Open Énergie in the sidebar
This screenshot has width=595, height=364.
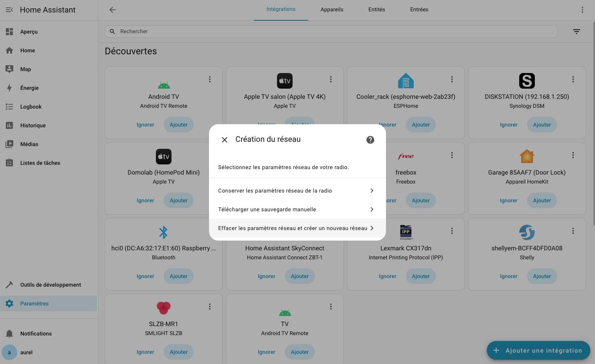tap(29, 88)
